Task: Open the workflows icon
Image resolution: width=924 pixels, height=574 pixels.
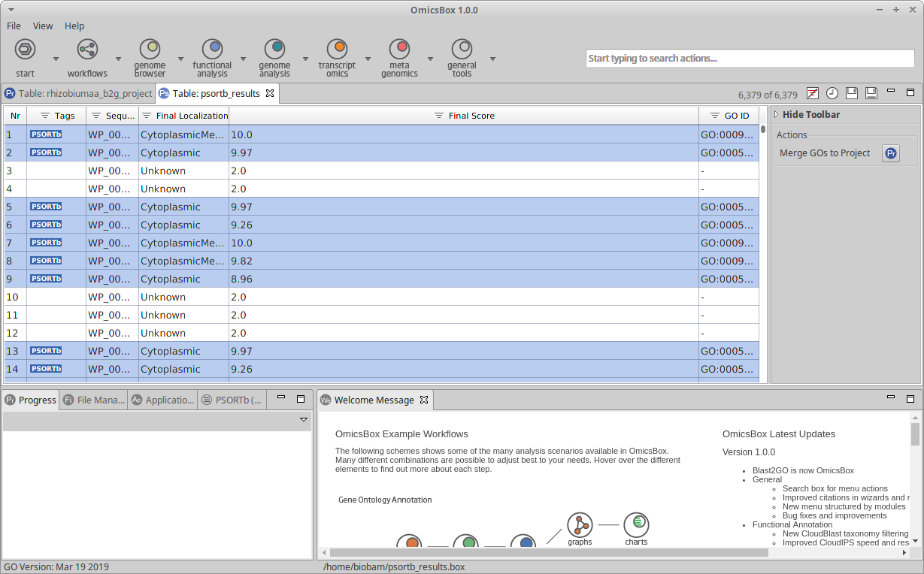Action: tap(87, 50)
